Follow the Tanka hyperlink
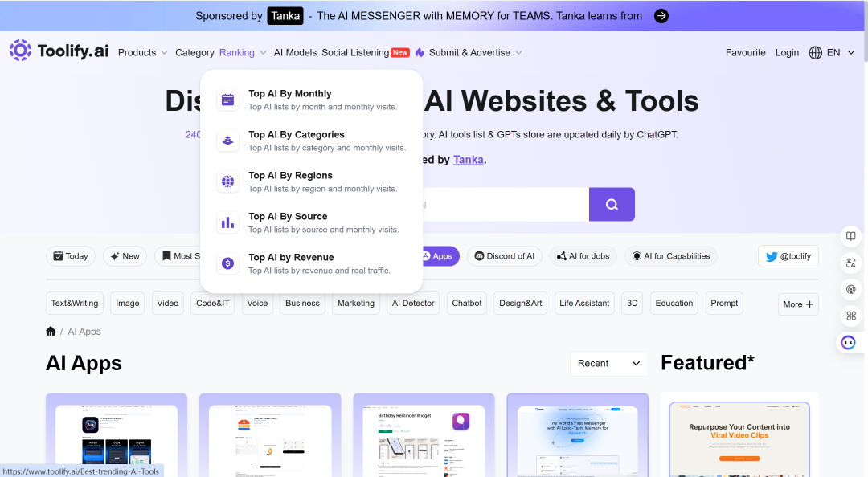The height and width of the screenshot is (477, 868). [469, 160]
